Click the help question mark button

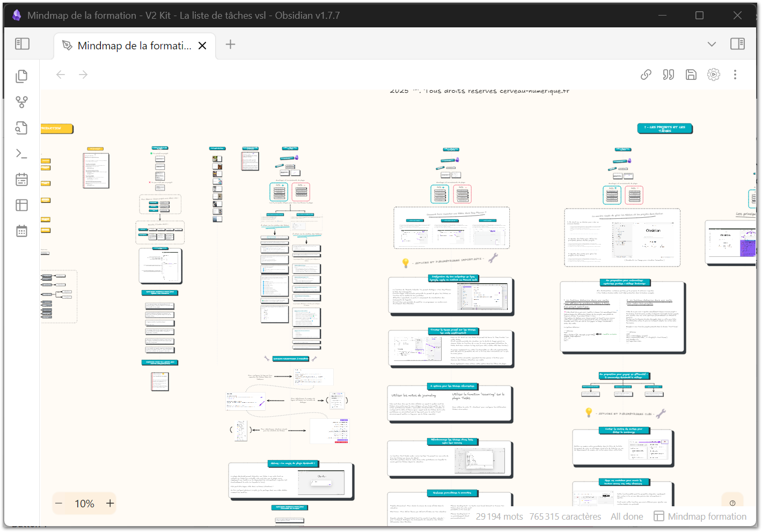click(x=732, y=503)
